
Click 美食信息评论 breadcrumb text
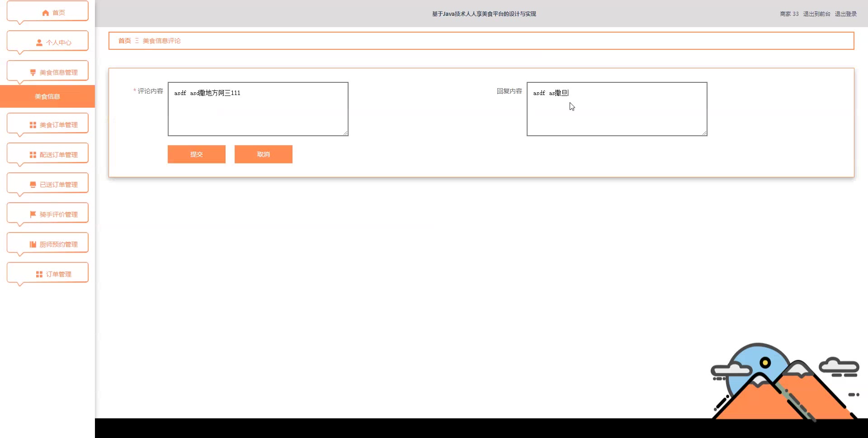162,41
